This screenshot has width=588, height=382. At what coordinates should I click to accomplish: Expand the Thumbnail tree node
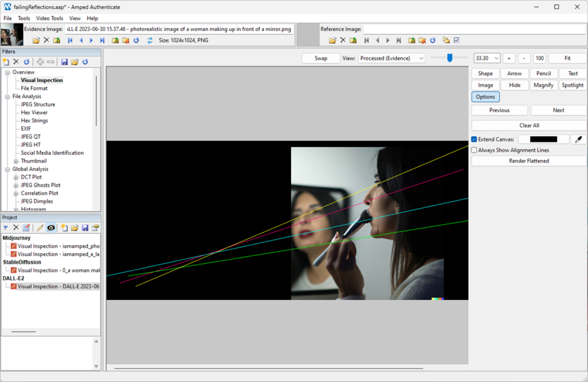(16, 161)
